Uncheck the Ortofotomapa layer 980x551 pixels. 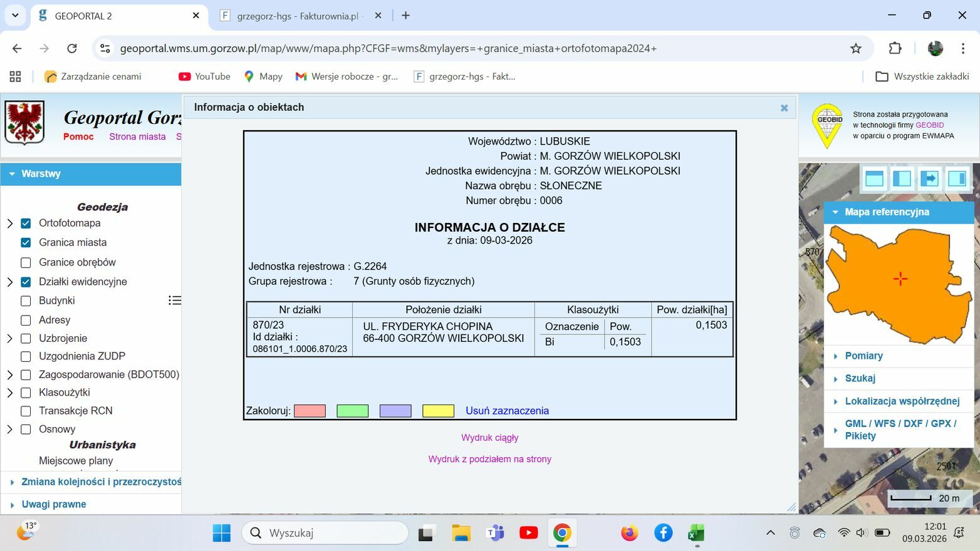click(26, 224)
